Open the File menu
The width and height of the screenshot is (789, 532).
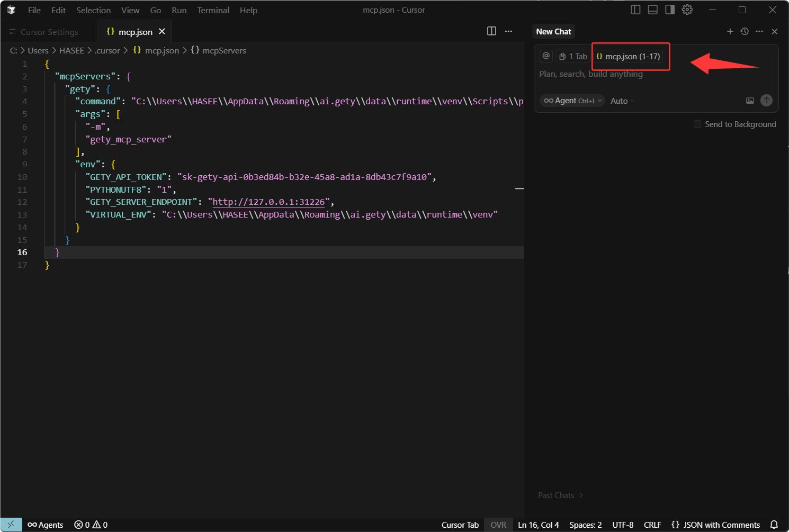coord(34,10)
